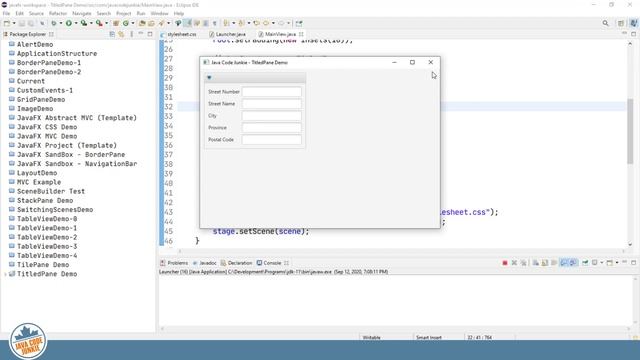Open Package Explorer view menu icon
The height and width of the screenshot is (360, 640).
[131, 34]
